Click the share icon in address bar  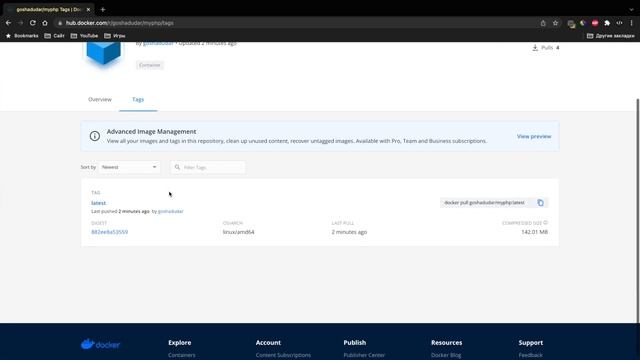(x=543, y=23)
